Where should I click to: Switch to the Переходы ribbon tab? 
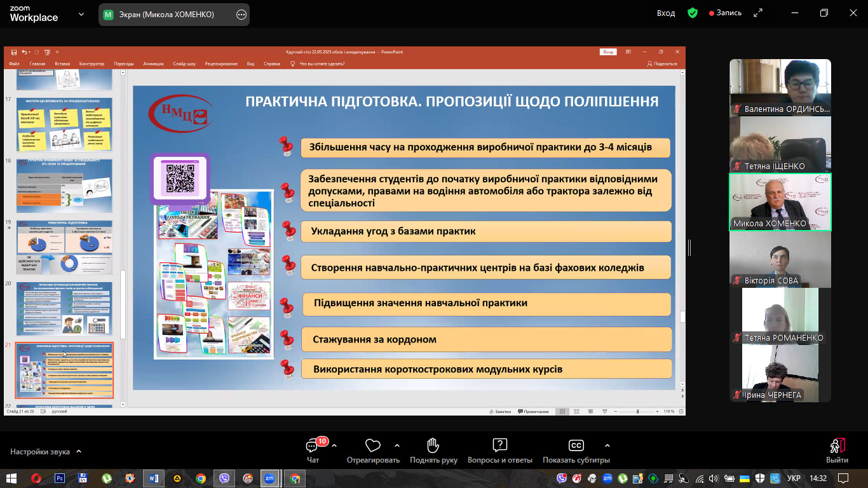point(124,64)
